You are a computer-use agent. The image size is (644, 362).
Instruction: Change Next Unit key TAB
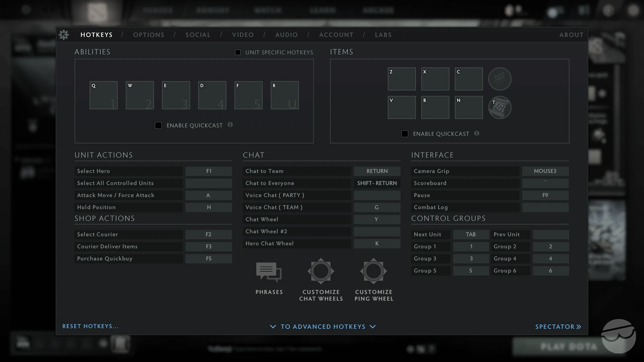tap(471, 234)
